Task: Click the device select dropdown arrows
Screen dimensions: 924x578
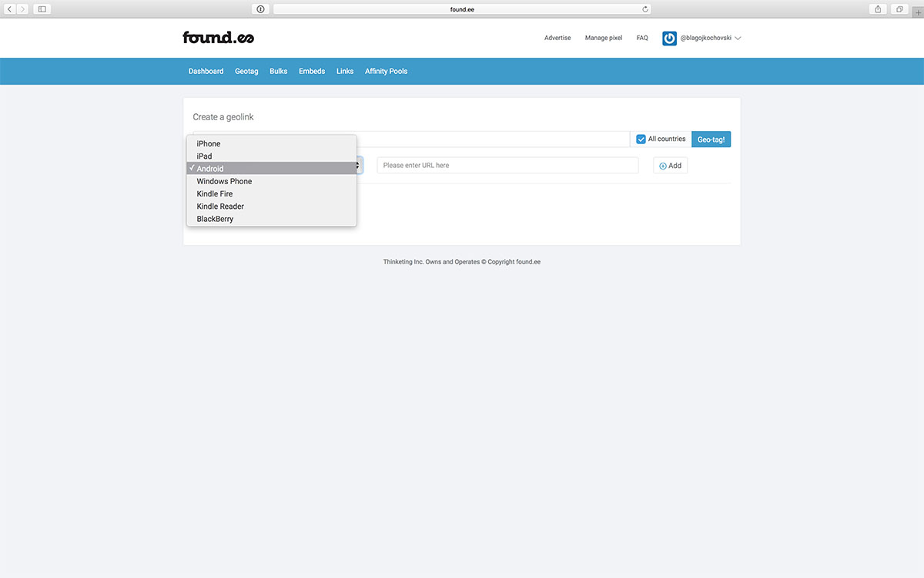Action: pos(359,165)
